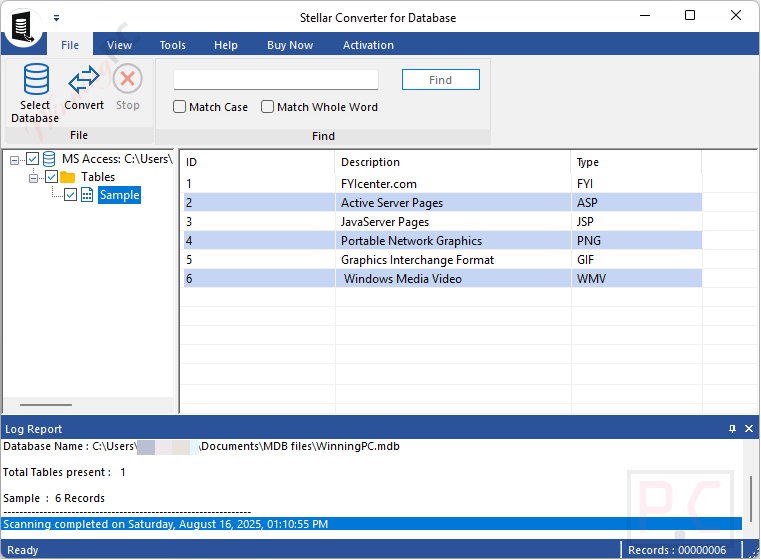The height and width of the screenshot is (560, 761).
Task: Select the Scanning completed log line
Action: point(372,525)
